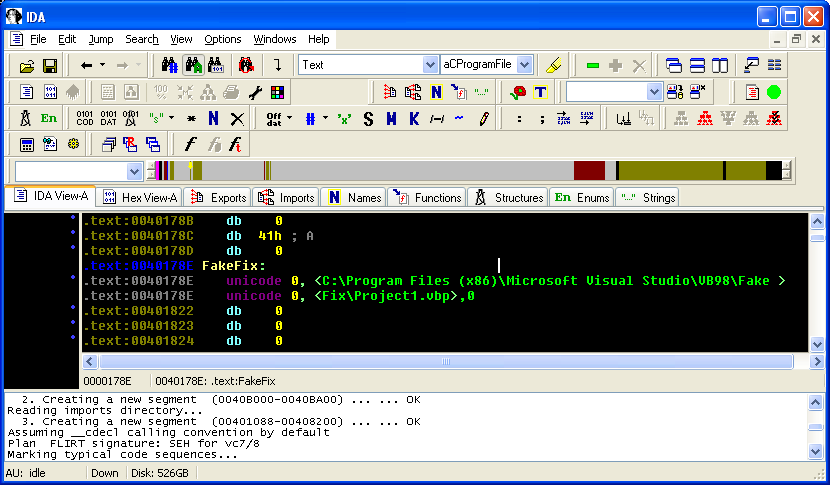
Task: Click the disassembly horizontal scrollbar thumb
Action: [x=446, y=362]
